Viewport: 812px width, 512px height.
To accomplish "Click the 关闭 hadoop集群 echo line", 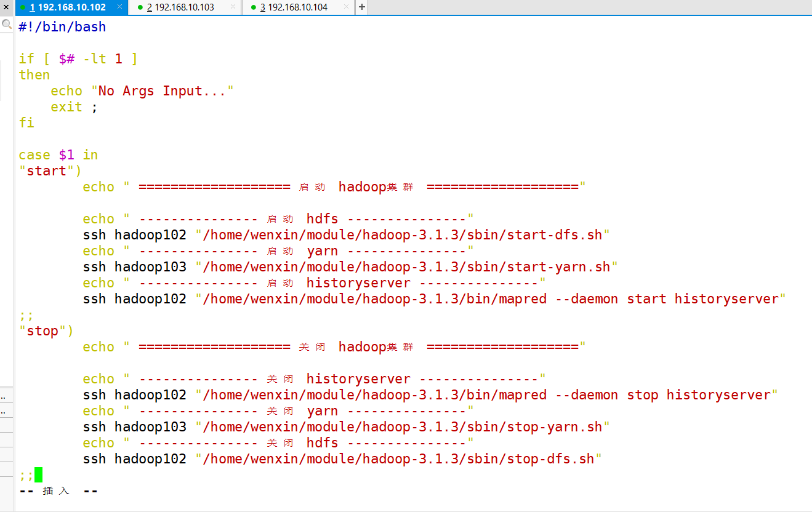I will pyautogui.click(x=334, y=347).
